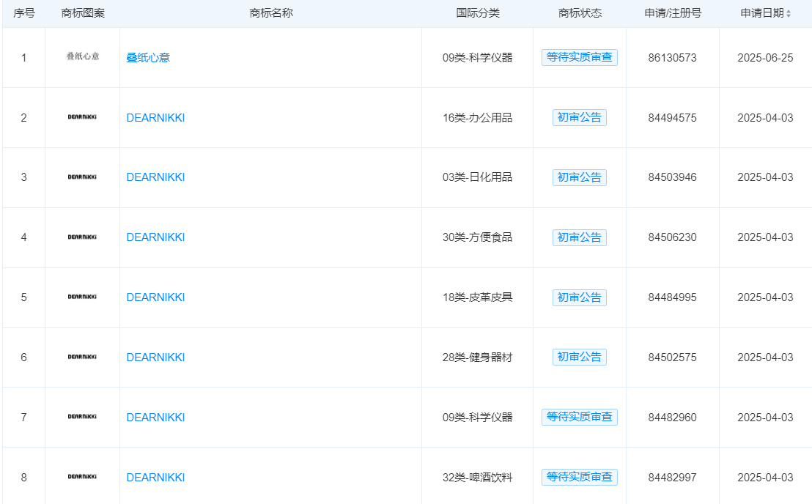Click the 序号 column header
This screenshot has height=504, width=812.
[24, 13]
